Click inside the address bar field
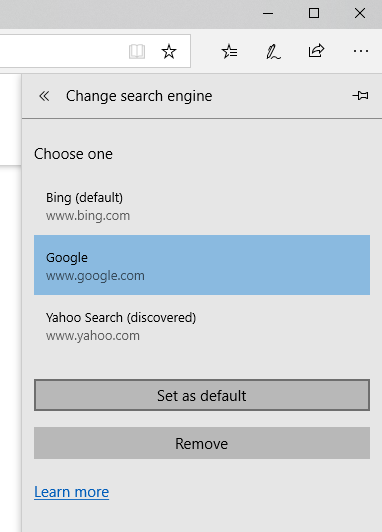382x532 pixels. tap(61, 51)
